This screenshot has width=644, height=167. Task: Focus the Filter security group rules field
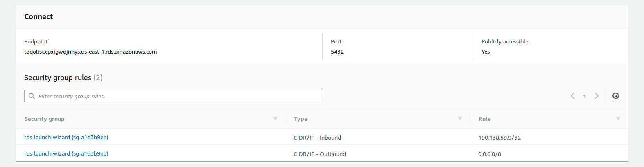(x=176, y=96)
